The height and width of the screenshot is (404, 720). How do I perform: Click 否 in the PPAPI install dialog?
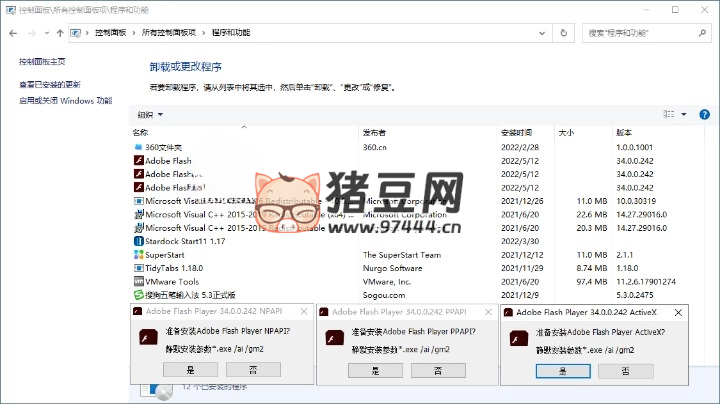437,369
